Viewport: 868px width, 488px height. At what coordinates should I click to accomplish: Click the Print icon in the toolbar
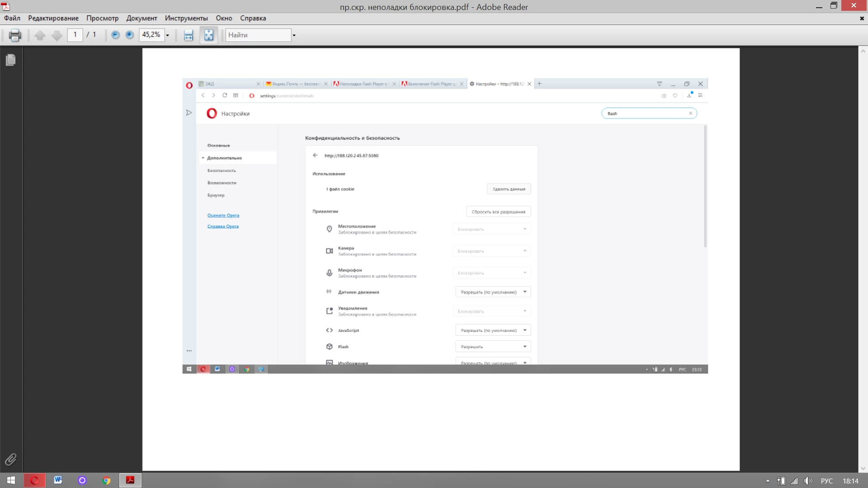coord(15,35)
